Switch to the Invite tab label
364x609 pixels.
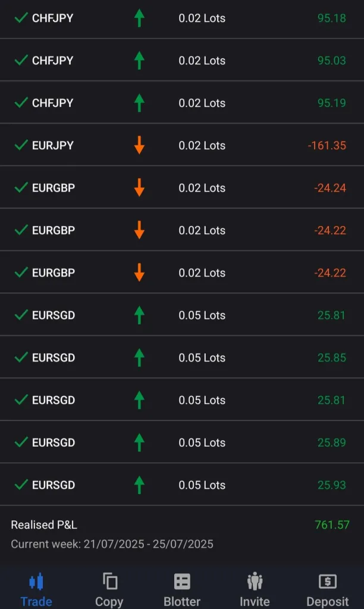coord(255,601)
